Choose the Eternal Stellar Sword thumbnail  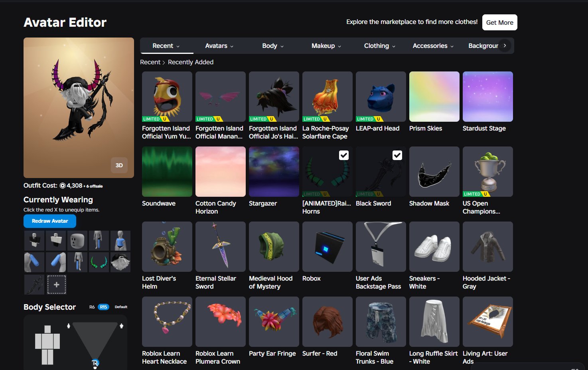(x=221, y=247)
